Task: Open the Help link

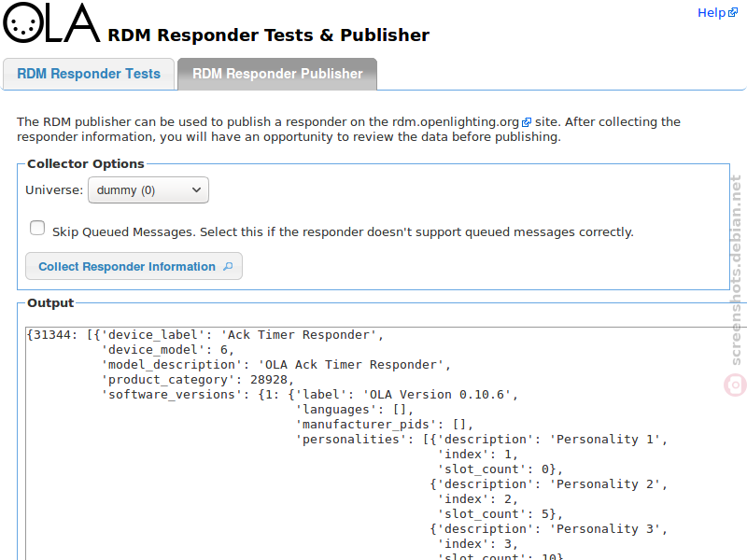Action: pyautogui.click(x=712, y=13)
